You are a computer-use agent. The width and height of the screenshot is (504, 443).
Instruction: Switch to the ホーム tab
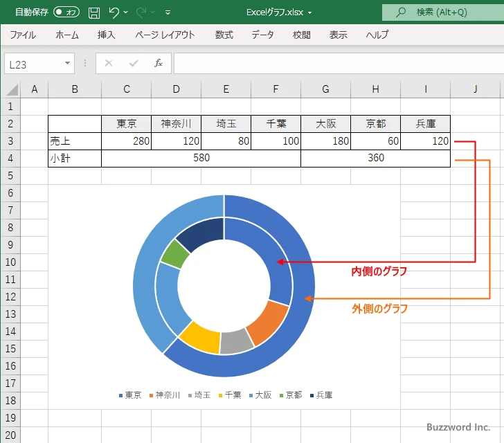pyautogui.click(x=67, y=35)
